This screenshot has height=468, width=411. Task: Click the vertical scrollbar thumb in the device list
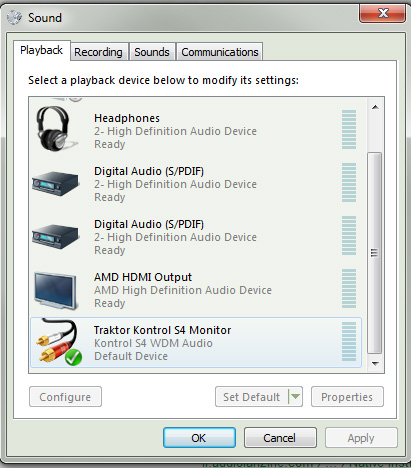pyautogui.click(x=375, y=253)
